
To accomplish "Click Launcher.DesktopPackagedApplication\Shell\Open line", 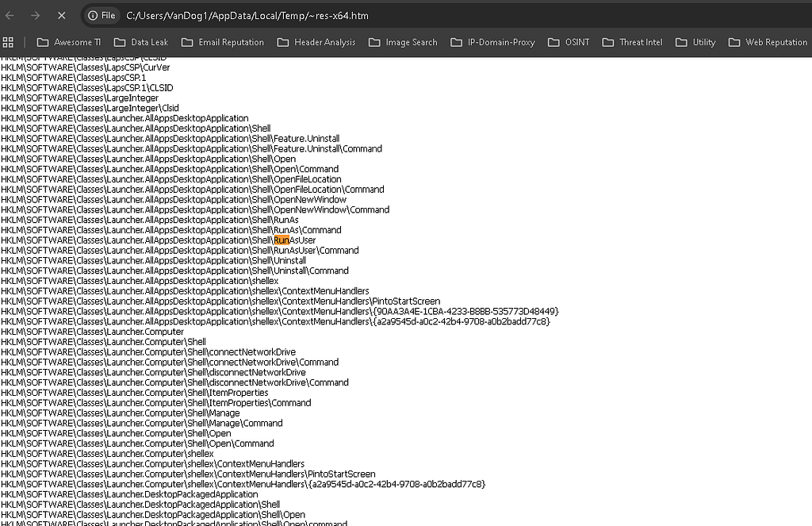I will (x=153, y=515).
